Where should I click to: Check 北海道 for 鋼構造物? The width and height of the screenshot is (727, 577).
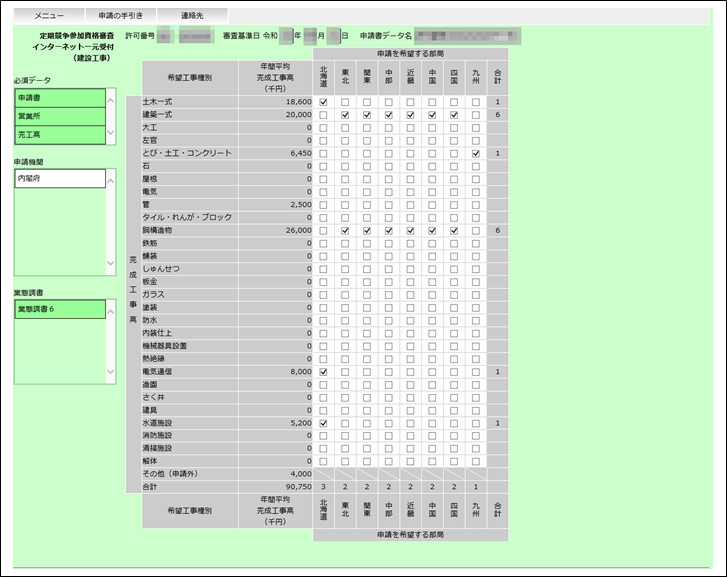323,231
